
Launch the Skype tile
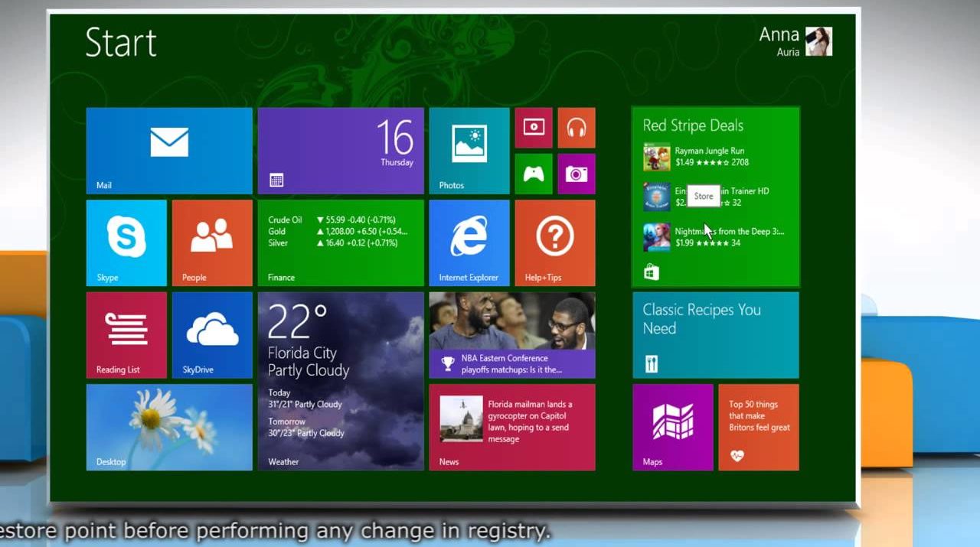click(x=126, y=243)
